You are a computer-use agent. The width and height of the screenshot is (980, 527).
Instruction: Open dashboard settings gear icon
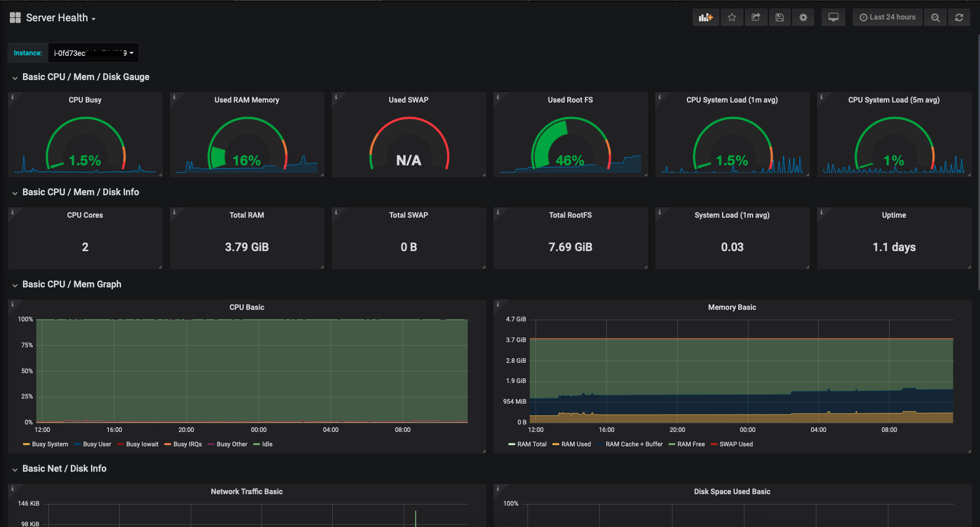803,17
